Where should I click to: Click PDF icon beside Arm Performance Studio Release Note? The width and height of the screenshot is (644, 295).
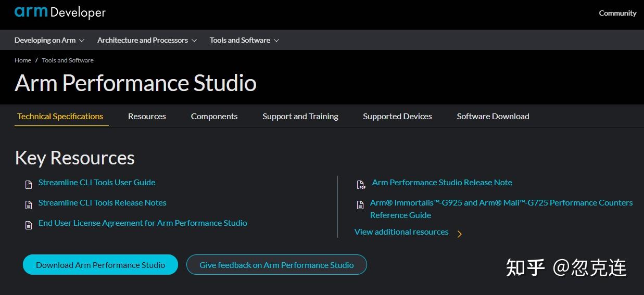click(361, 185)
